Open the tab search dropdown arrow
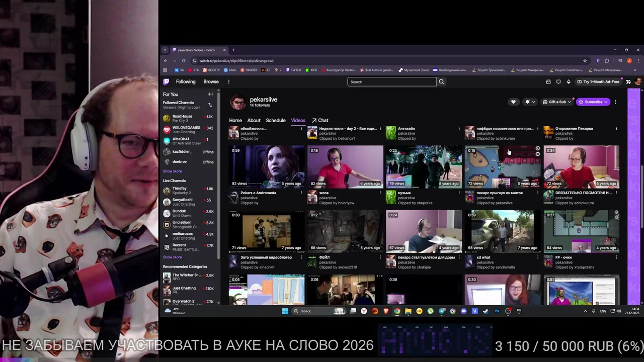644x362 pixels. tap(165, 50)
